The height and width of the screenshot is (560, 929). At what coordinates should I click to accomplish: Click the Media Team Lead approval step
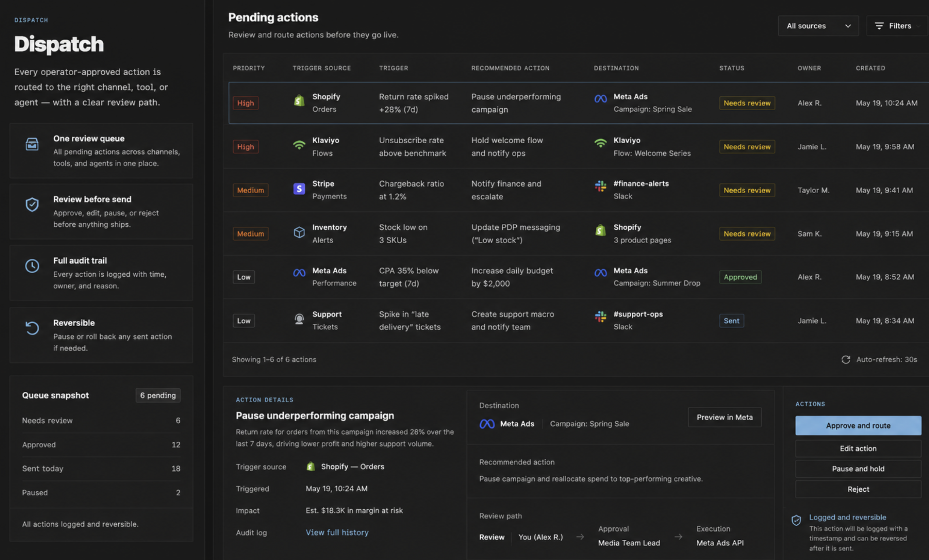629,543
